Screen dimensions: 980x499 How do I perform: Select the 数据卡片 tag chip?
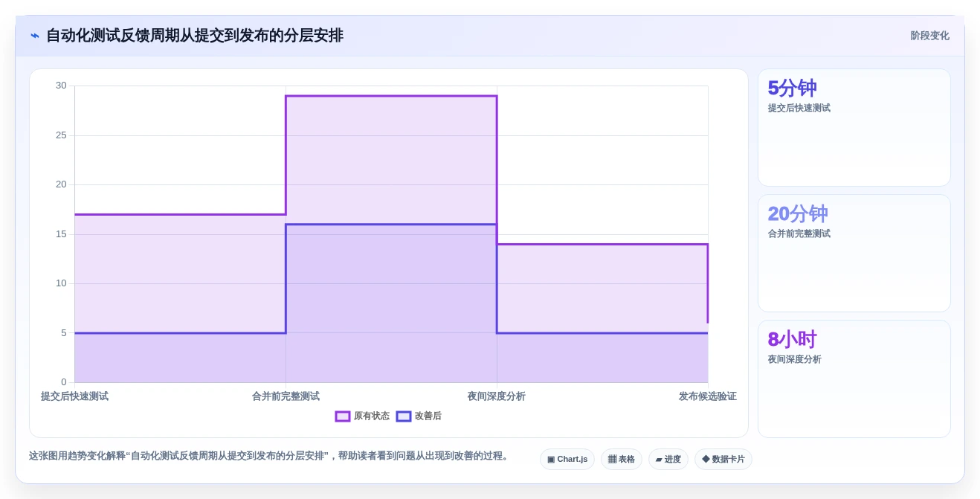click(x=723, y=459)
